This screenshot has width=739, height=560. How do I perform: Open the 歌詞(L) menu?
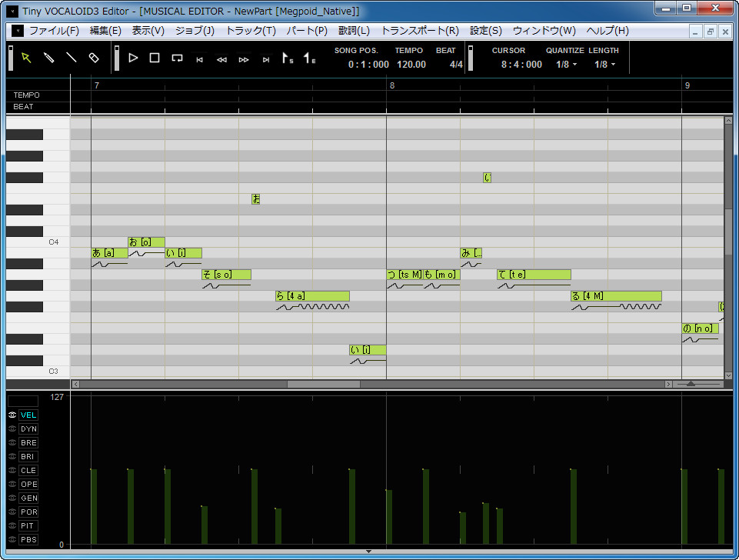(354, 31)
